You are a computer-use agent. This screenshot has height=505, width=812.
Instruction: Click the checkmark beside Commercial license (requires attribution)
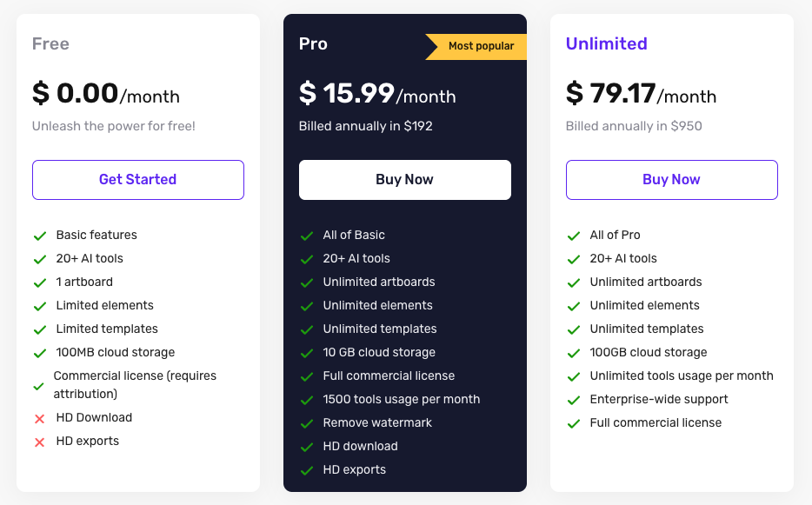38,385
